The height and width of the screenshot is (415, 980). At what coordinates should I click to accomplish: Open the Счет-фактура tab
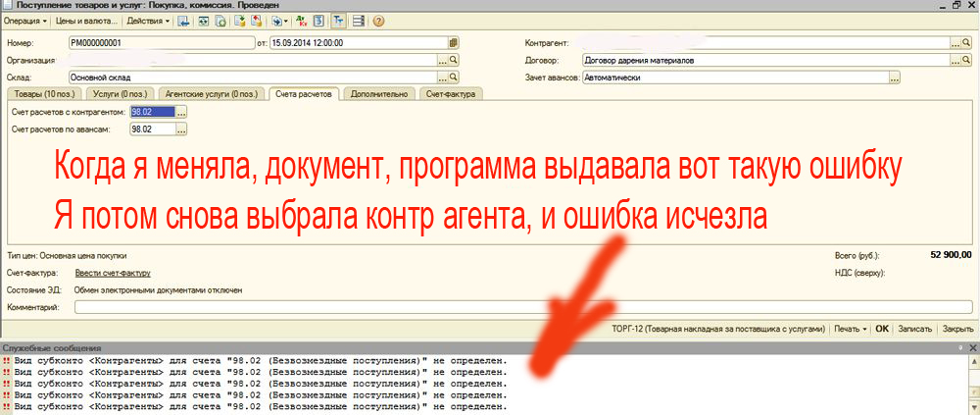(x=449, y=94)
